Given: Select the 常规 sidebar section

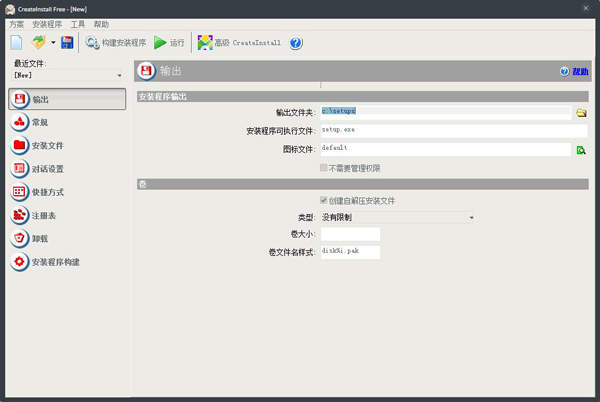Looking at the screenshot, I should tap(29, 122).
